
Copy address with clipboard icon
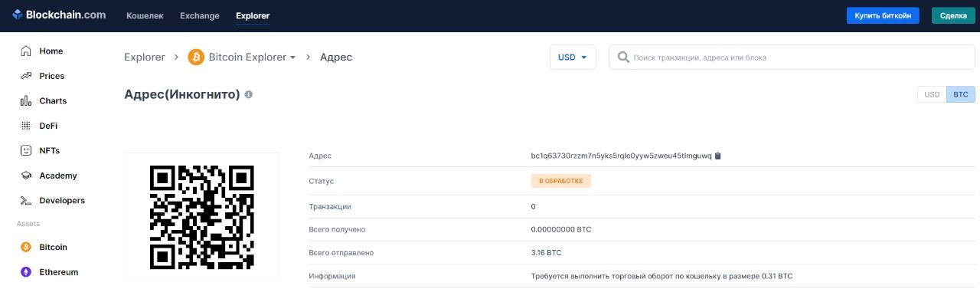[717, 156]
